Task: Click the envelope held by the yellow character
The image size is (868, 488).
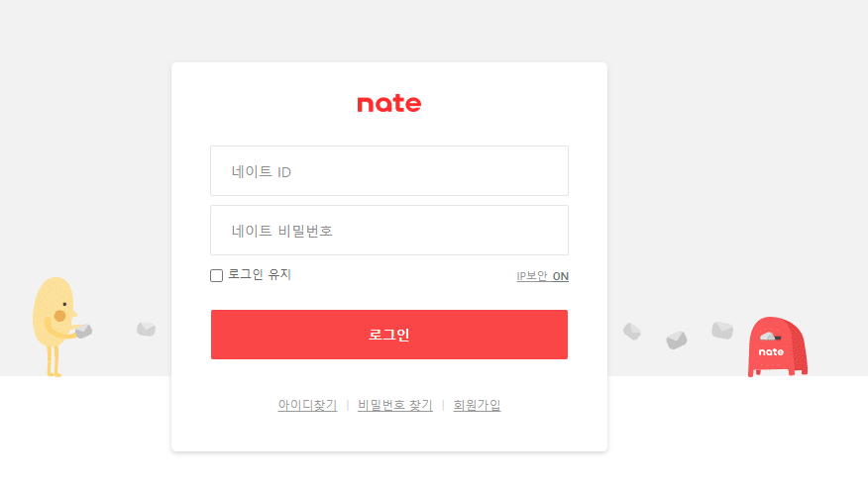Action: click(x=83, y=331)
